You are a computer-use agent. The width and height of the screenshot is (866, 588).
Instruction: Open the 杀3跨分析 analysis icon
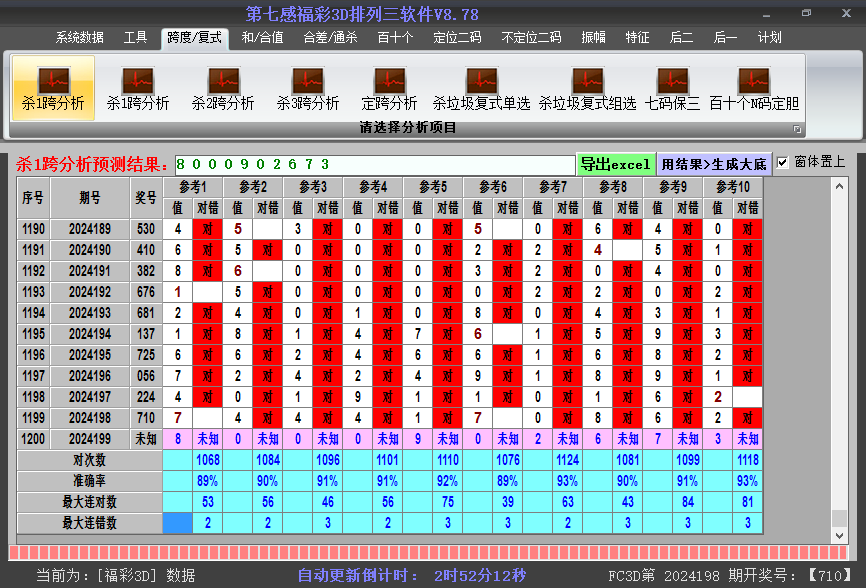tap(308, 88)
